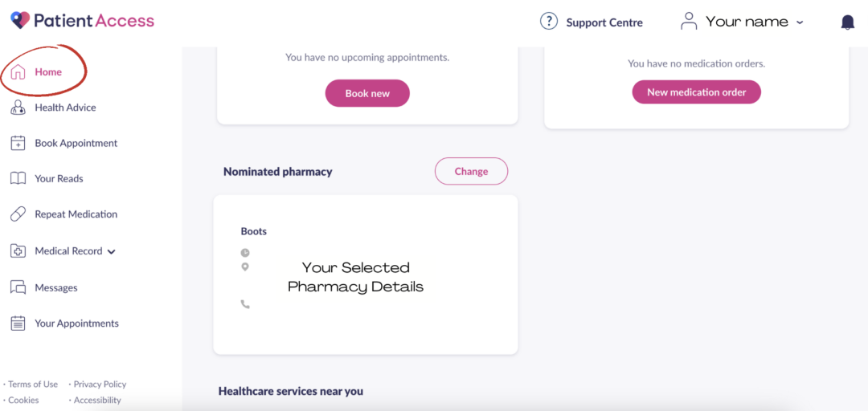This screenshot has height=411, width=868.
Task: Click the Book Appointment calendar icon
Action: [x=18, y=144]
